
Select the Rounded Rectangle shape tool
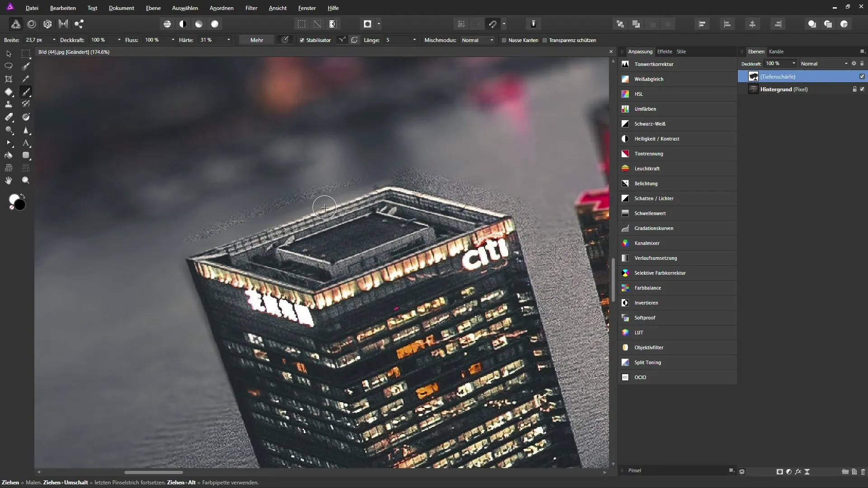pos(26,155)
